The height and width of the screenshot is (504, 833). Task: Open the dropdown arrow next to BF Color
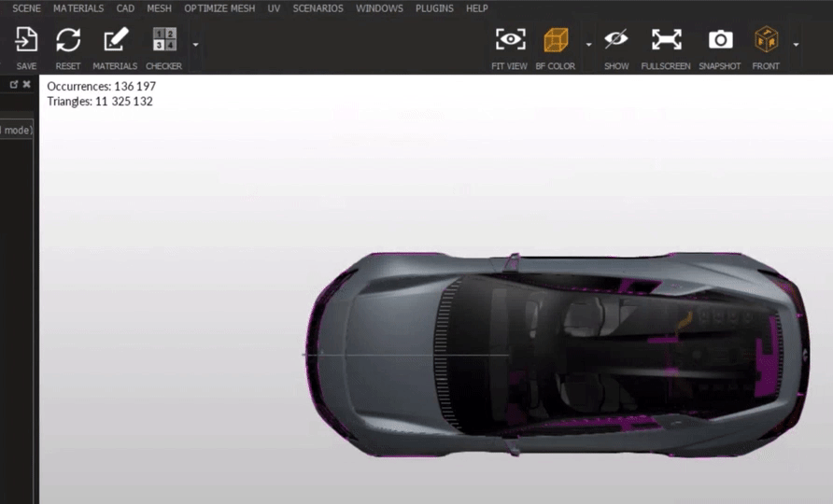pyautogui.click(x=588, y=44)
